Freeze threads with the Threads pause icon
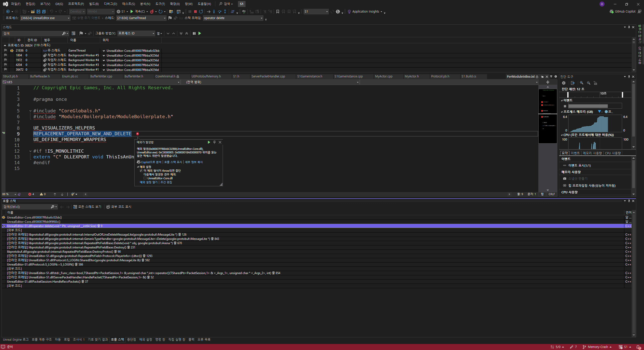The image size is (644, 350). point(194,33)
